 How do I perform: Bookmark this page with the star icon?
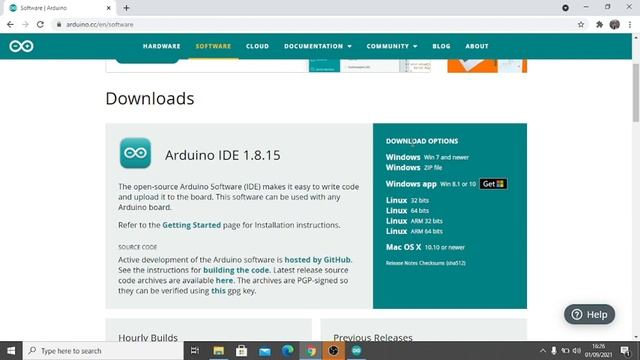point(581,24)
